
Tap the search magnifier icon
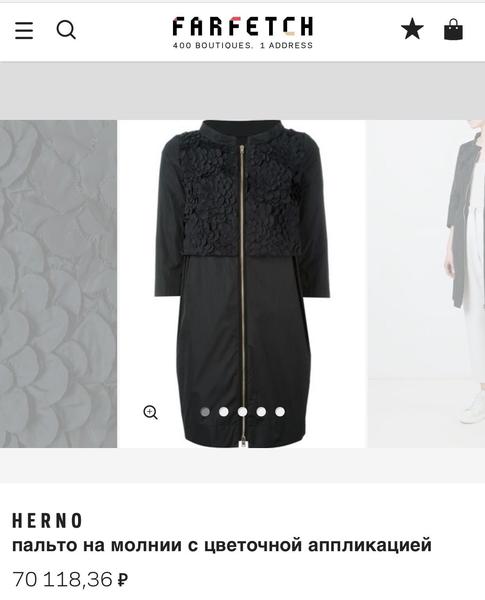click(66, 30)
